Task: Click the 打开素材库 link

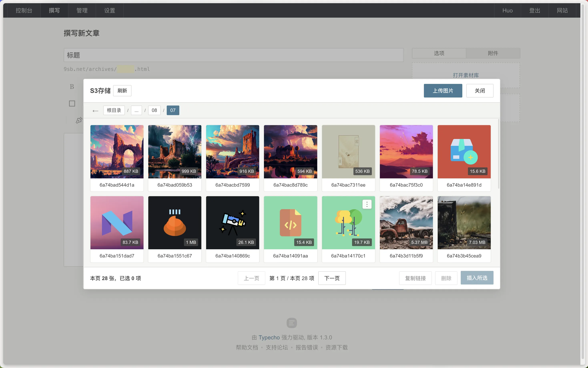Action: click(x=466, y=75)
